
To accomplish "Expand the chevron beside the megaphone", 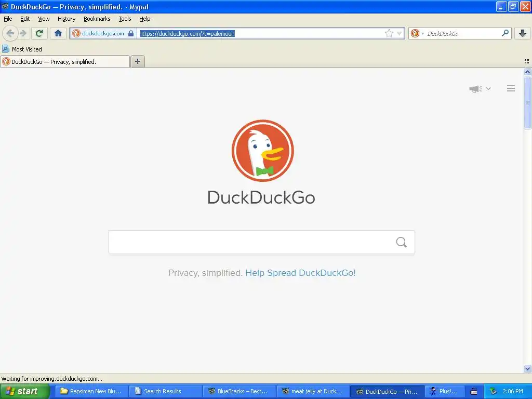I will pos(488,89).
